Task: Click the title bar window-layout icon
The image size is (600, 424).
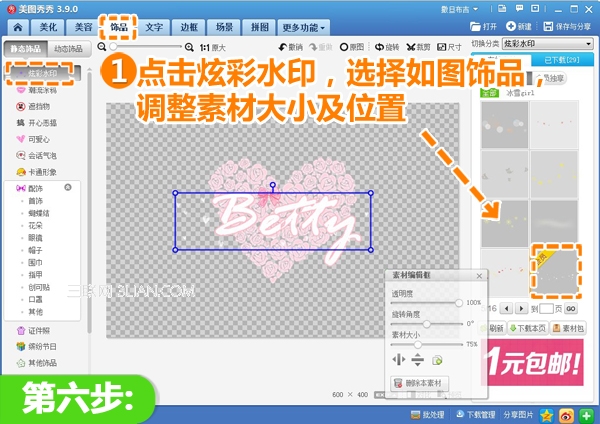Action: [x=502, y=8]
